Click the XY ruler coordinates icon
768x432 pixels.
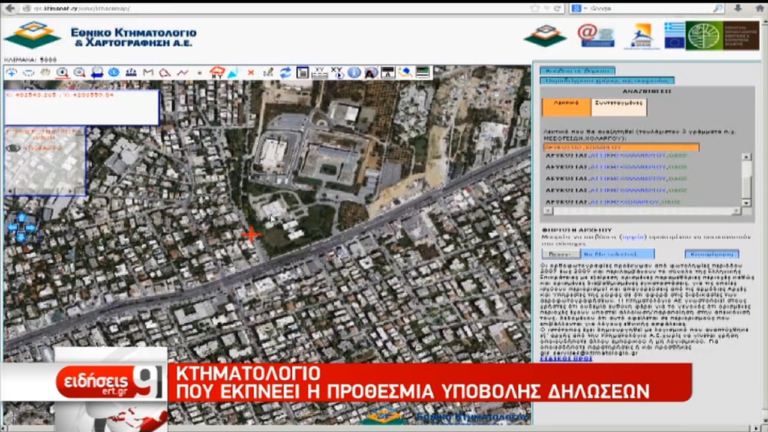point(319,73)
